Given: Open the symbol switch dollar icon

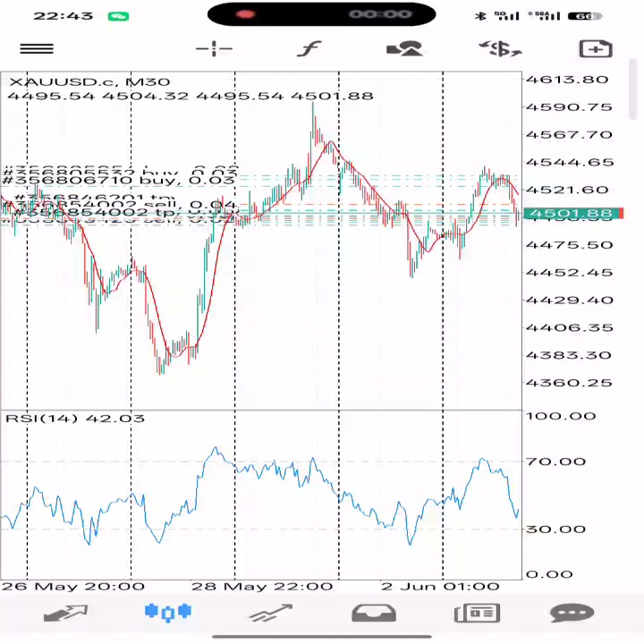Looking at the screenshot, I should click(x=500, y=49).
